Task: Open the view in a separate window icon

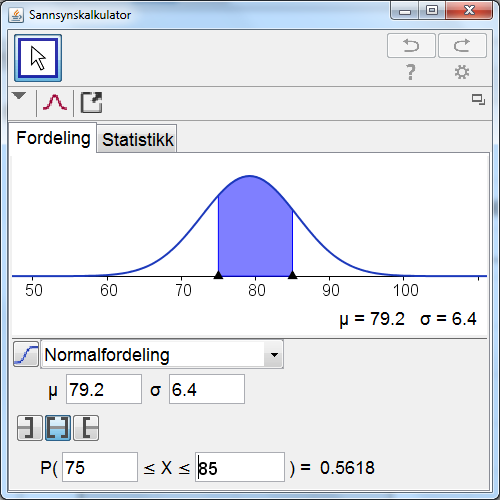Action: (x=478, y=99)
